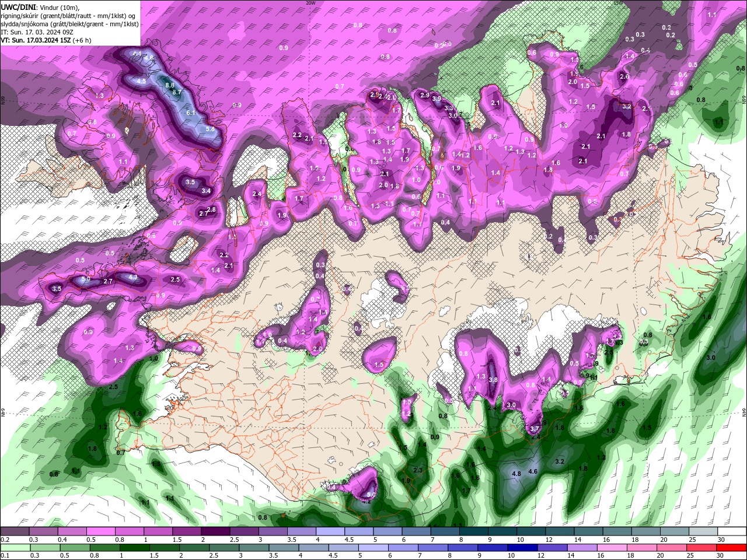Viewport: 747px width, 560px height.
Task: Click violet lower legend swatch labeled 14
Action: tap(582, 548)
